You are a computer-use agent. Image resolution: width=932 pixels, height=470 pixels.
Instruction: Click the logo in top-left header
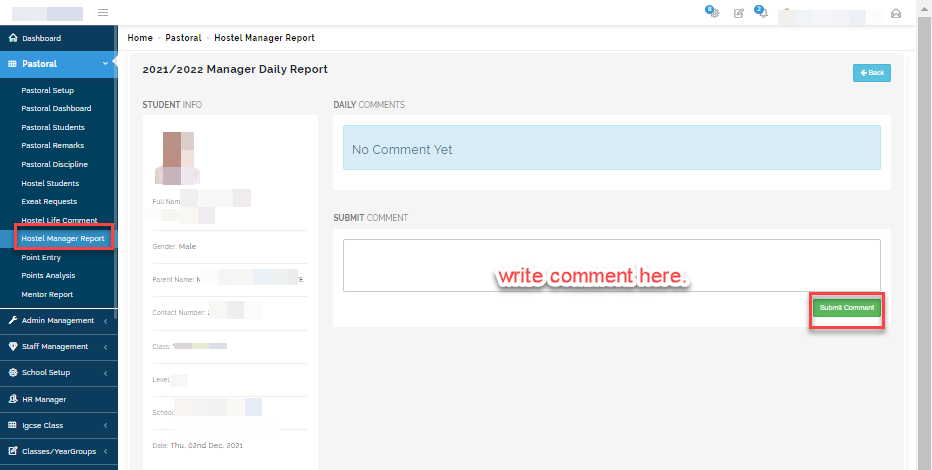pos(48,14)
